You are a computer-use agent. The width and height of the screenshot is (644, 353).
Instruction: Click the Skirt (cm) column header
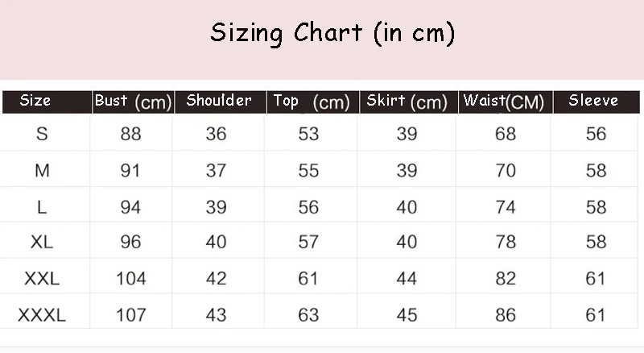tap(407, 102)
